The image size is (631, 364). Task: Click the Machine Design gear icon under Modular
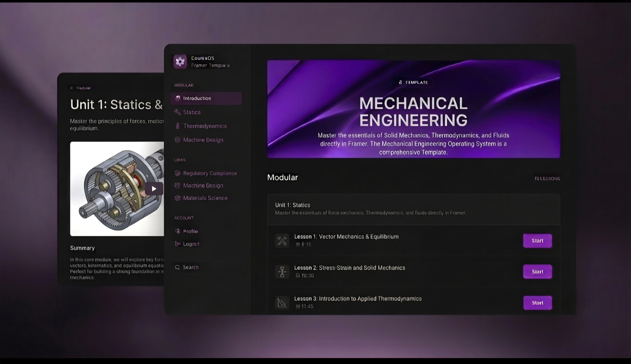click(177, 140)
